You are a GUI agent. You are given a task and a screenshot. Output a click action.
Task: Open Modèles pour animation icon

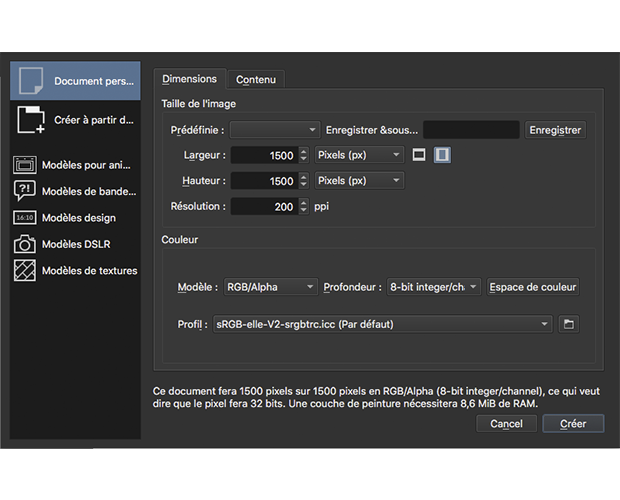(25, 165)
